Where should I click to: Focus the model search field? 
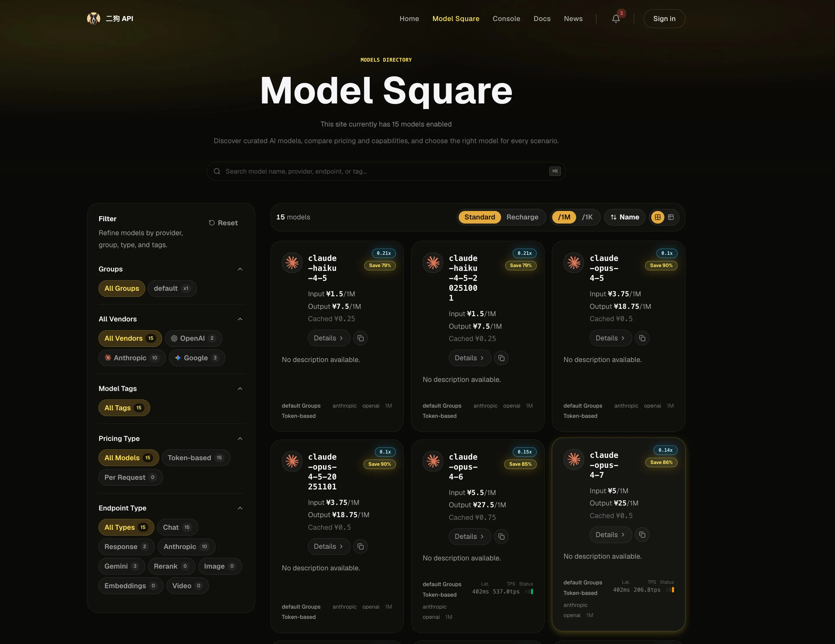(x=386, y=171)
